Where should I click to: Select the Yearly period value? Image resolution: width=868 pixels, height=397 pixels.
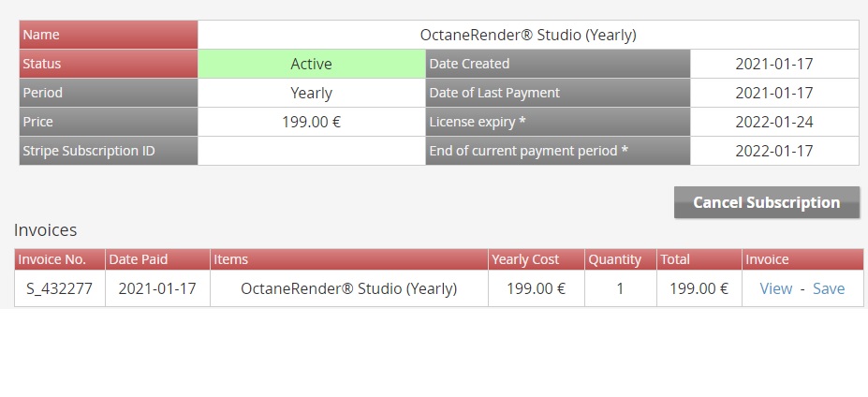coord(311,93)
